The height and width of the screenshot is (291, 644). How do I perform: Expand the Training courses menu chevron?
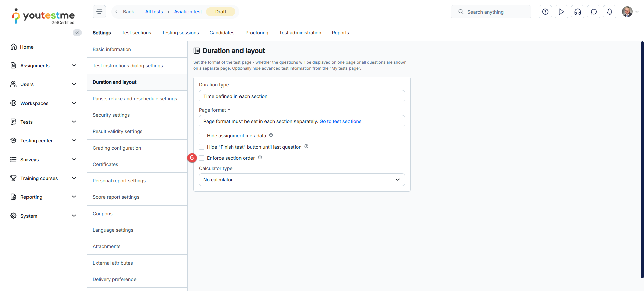click(x=74, y=178)
